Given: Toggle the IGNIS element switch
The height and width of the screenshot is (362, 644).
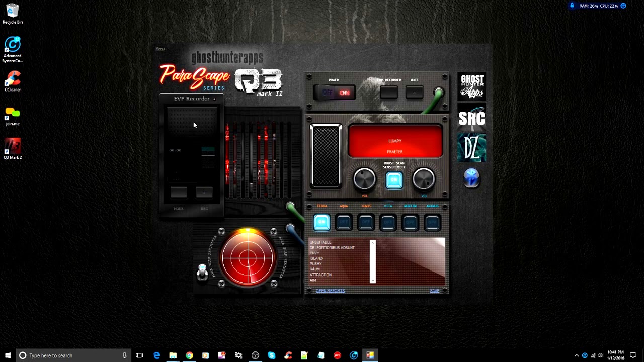Looking at the screenshot, I should 366,222.
